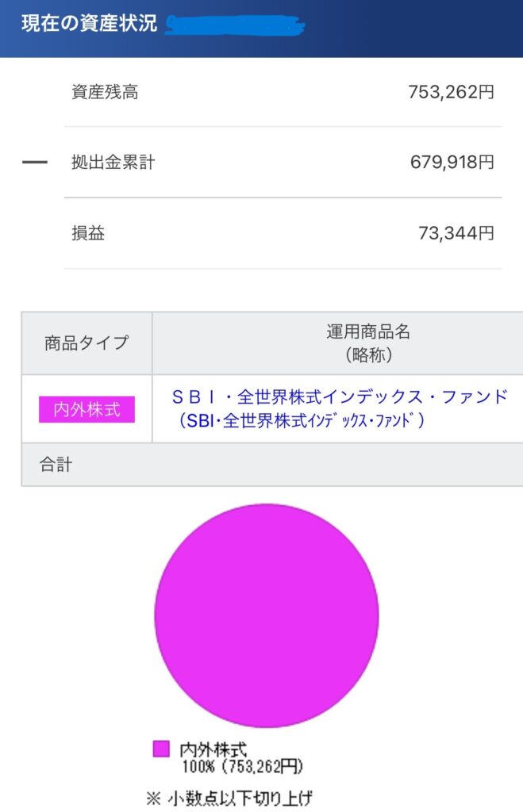Screen dimensions: 523x812
Task: Open the SBI 全世界株式インデックス・ファンド link
Action: point(340,397)
